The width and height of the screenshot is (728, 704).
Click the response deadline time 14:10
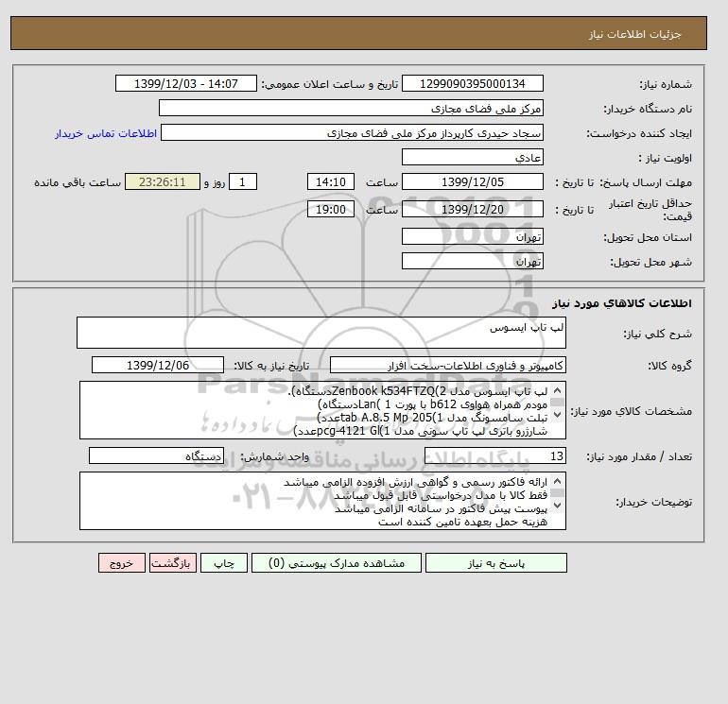331,182
